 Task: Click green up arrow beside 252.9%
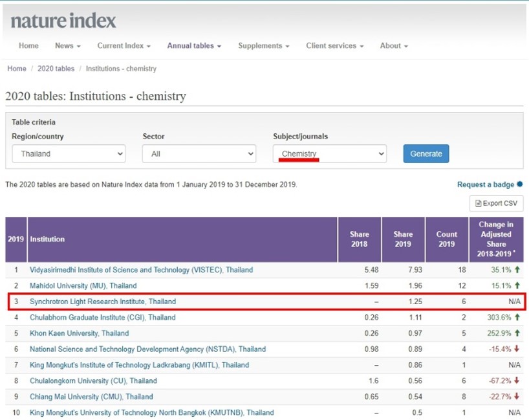click(x=517, y=333)
